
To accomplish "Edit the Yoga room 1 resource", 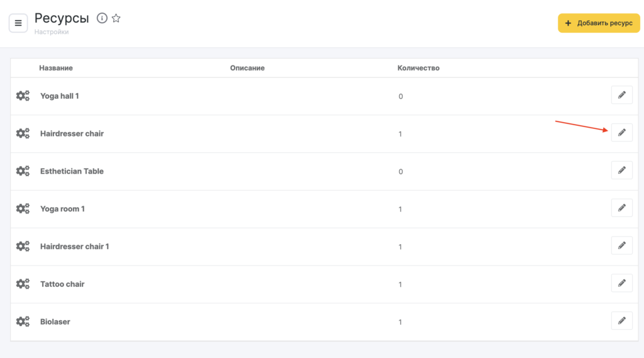I will coord(621,208).
